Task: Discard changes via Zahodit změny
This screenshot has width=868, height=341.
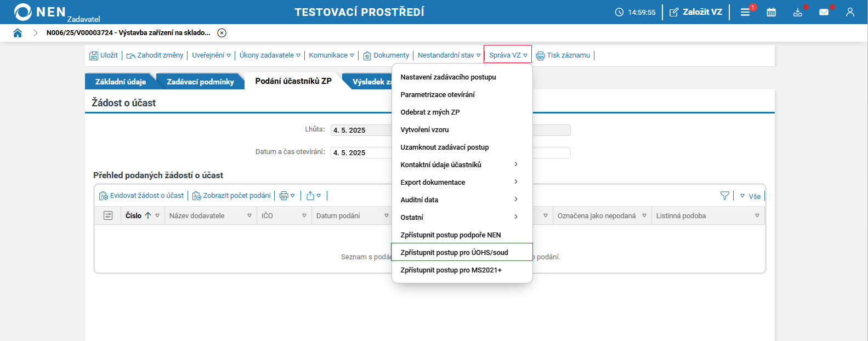Action: (x=155, y=55)
